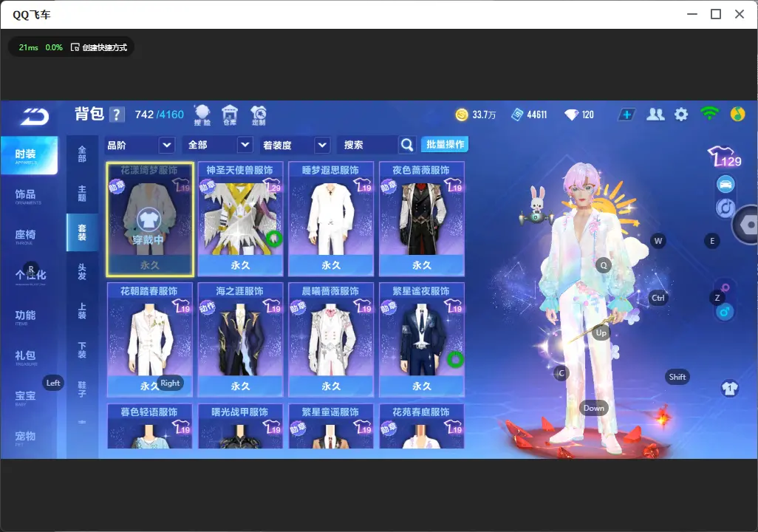Select the 海之涯服饰 outfit card
This screenshot has height=532, width=758.
click(240, 340)
